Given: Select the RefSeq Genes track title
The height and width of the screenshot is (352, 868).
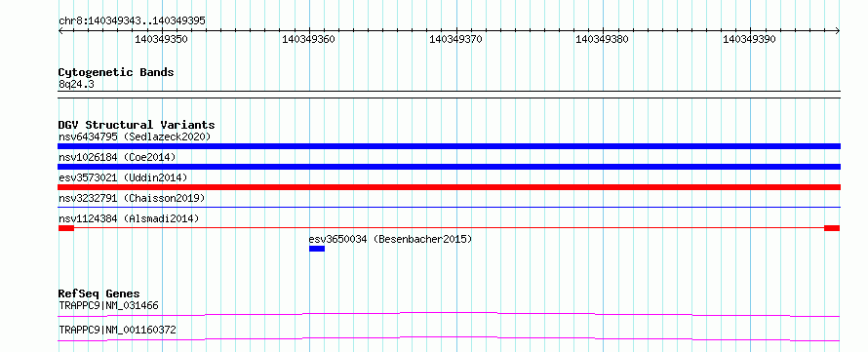Looking at the screenshot, I should pos(99,293).
